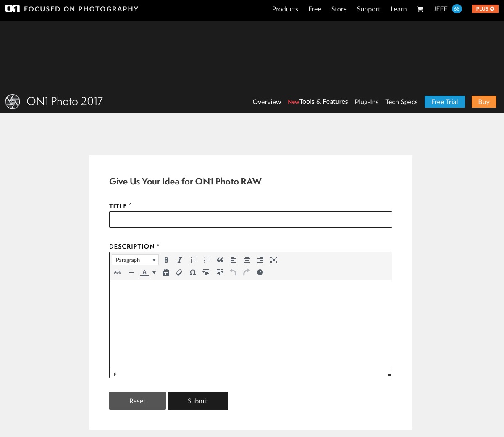Open editor keyboard shortcuts help
Screen dimensions: 504x437
[260, 273]
